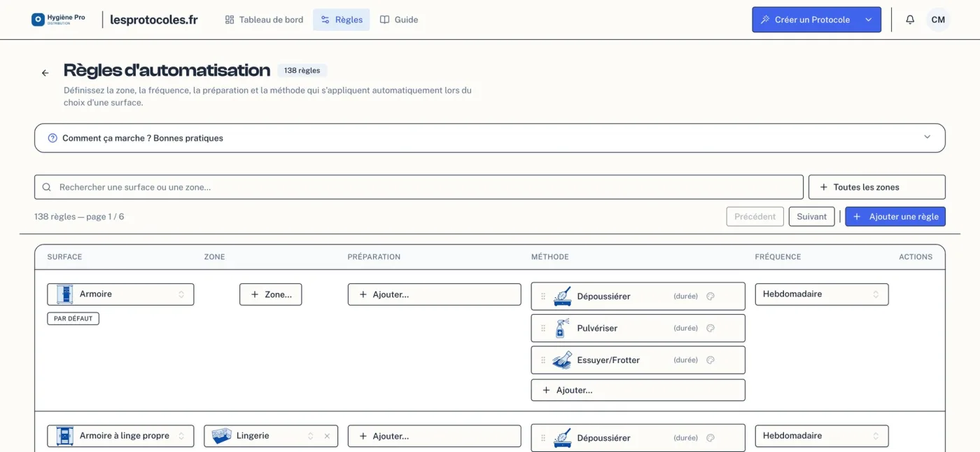Screen dimensions: 980x452
Task: Click the '138 règles — page 1 / 6' text
Action: point(79,217)
